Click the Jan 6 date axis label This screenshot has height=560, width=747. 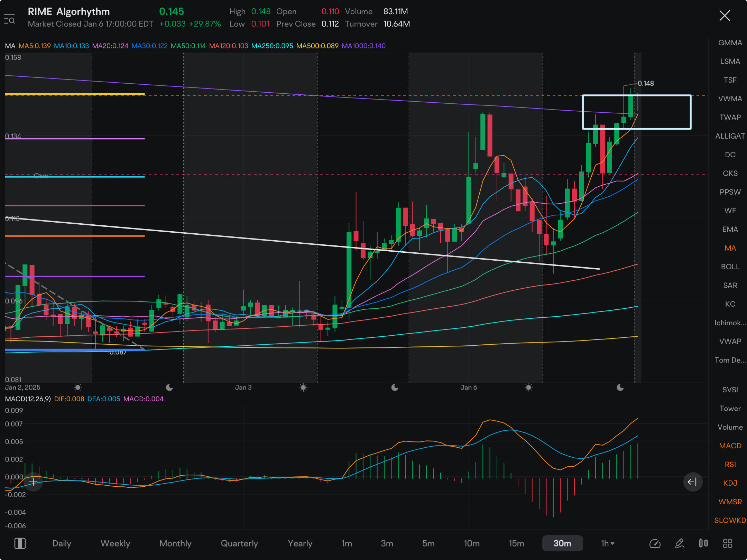point(469,388)
